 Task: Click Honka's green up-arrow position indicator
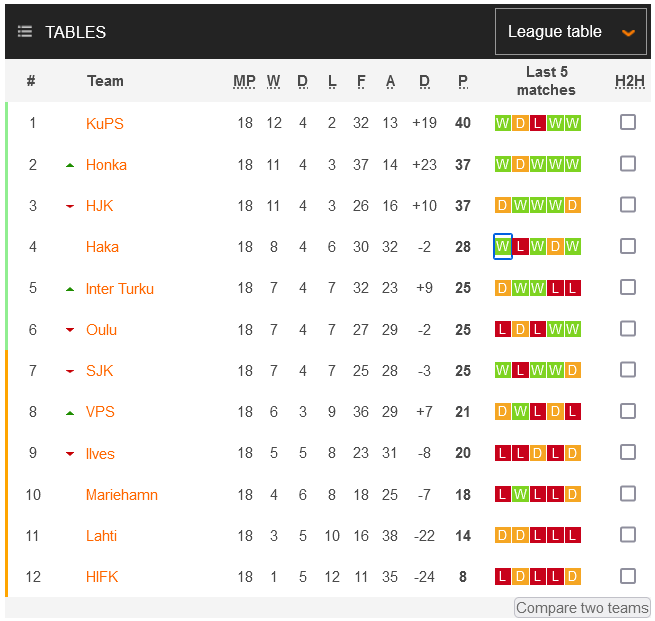(70, 165)
